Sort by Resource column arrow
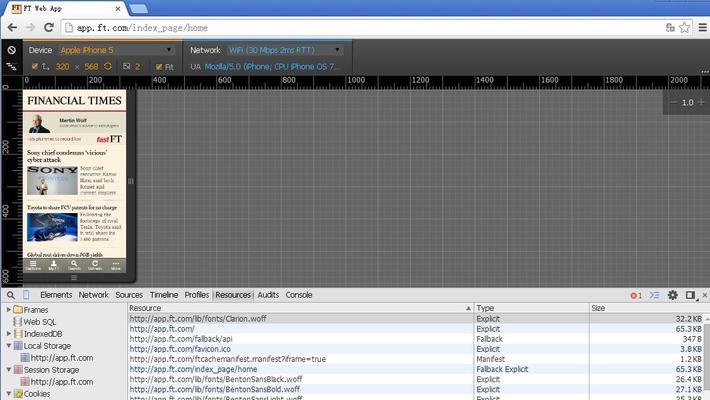710x400 pixels. 468,308
